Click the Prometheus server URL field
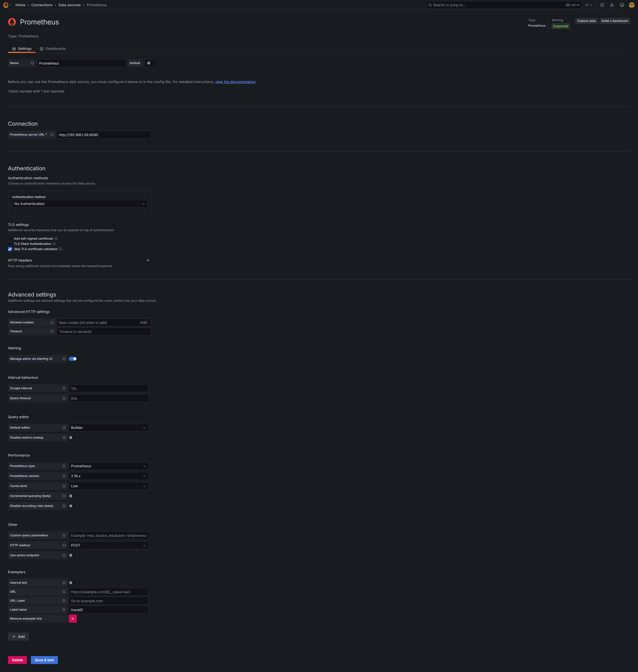638x672 pixels. coord(104,135)
